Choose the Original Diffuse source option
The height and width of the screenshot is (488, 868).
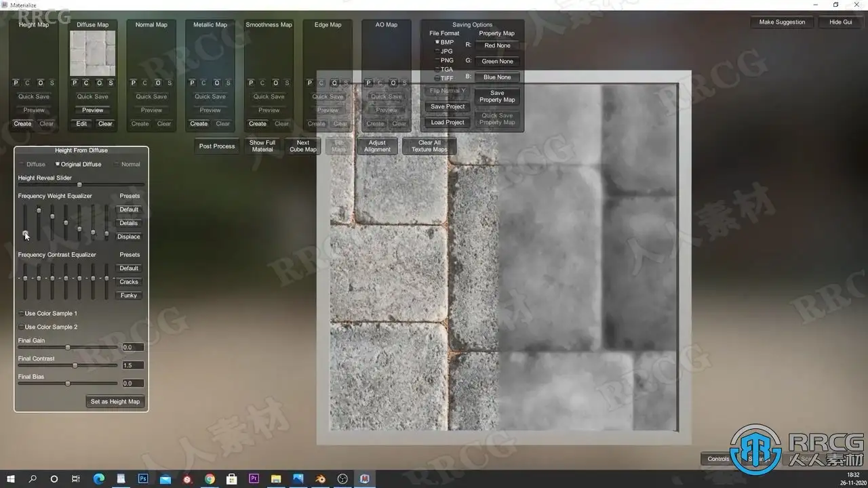[79, 164]
